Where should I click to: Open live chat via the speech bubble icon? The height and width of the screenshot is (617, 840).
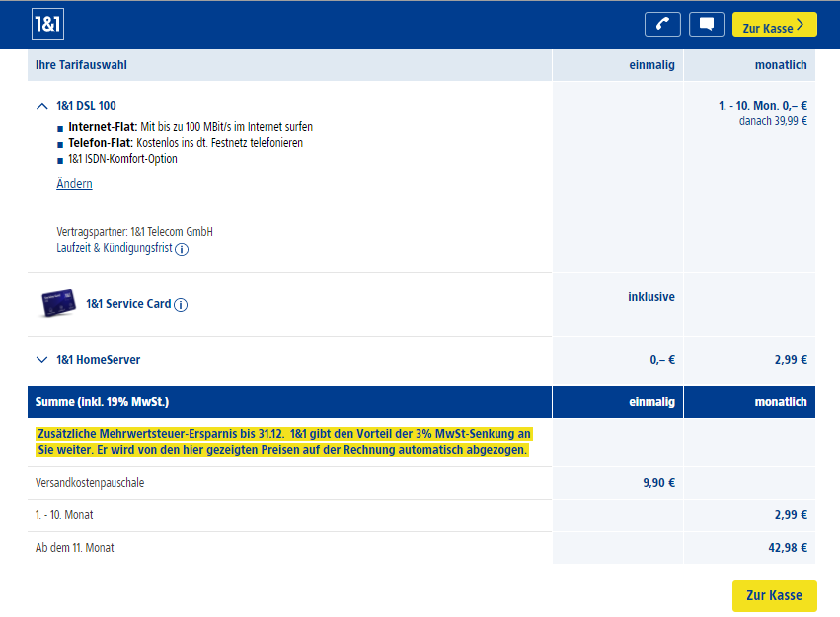706,25
